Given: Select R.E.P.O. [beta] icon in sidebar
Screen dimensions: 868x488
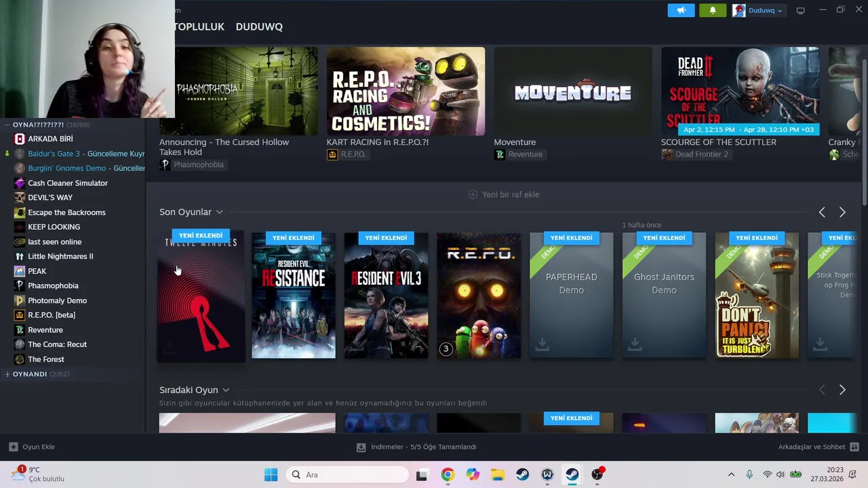Looking at the screenshot, I should 20,315.
